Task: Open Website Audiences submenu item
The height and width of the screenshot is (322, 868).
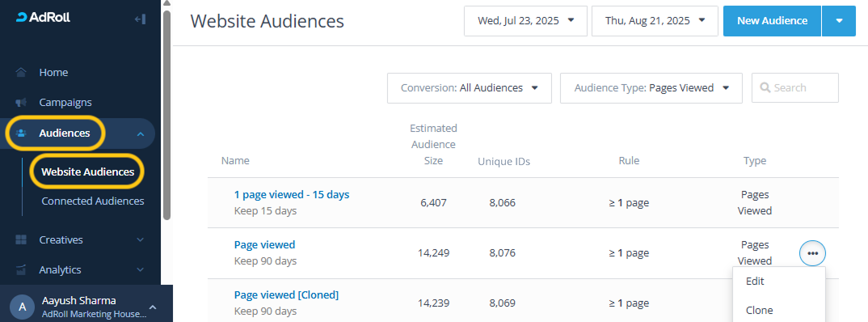Action: coord(88,172)
